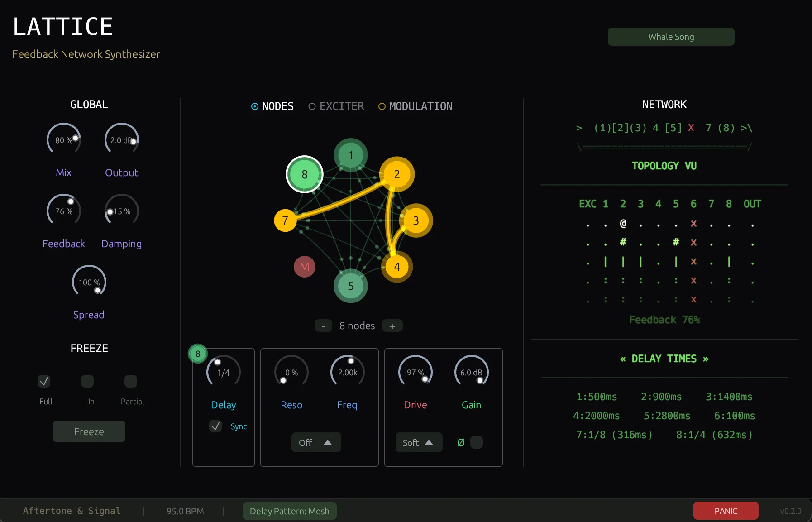Select node 8 in the network graph
The height and width of the screenshot is (522, 812).
pyautogui.click(x=304, y=174)
